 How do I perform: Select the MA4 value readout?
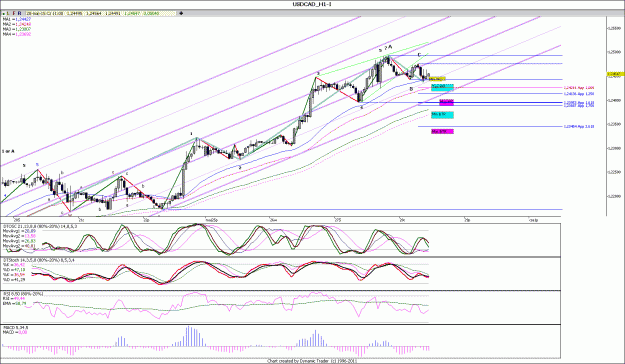click(x=17, y=34)
